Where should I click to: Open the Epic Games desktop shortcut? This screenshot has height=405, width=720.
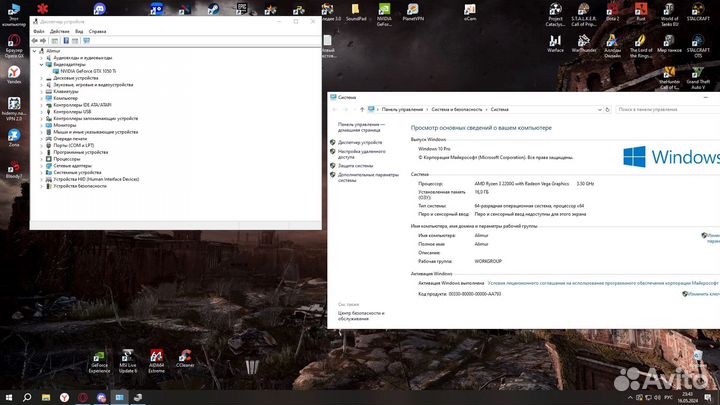coord(242,9)
